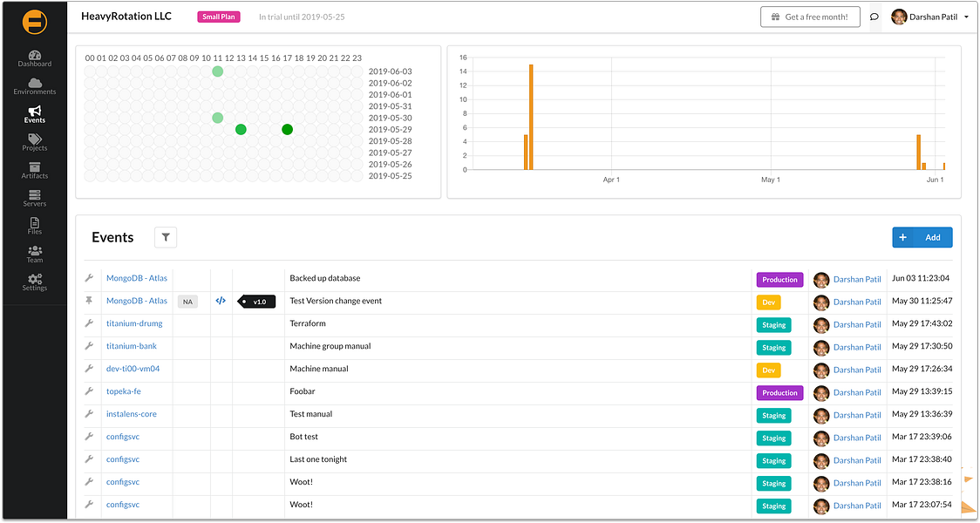Open Artifacts archive icon in sidebar
Viewport: 980px width, 523px height.
(35, 166)
